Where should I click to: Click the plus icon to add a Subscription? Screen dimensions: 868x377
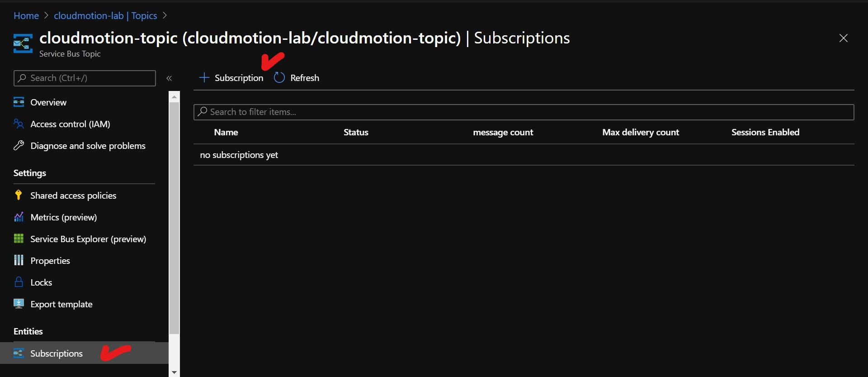[204, 78]
